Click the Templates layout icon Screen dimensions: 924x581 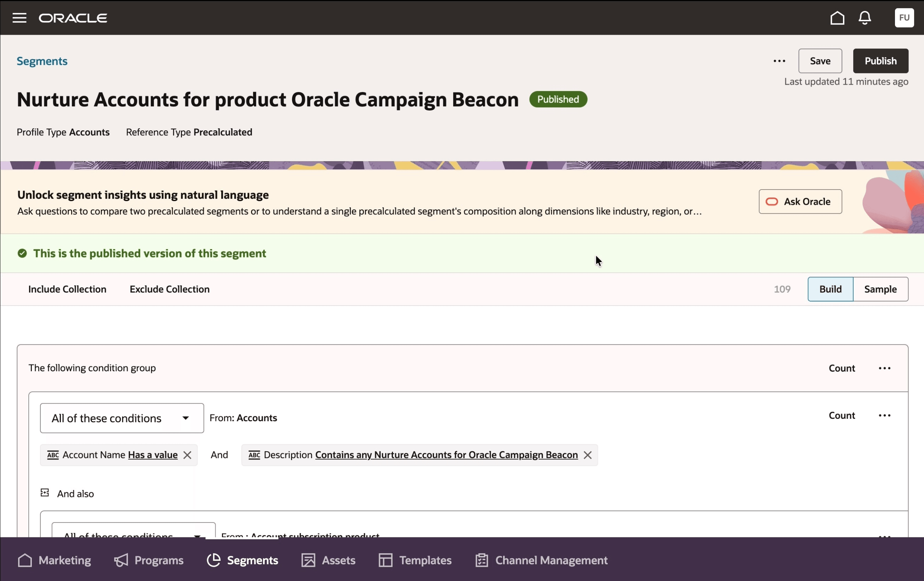tap(386, 560)
